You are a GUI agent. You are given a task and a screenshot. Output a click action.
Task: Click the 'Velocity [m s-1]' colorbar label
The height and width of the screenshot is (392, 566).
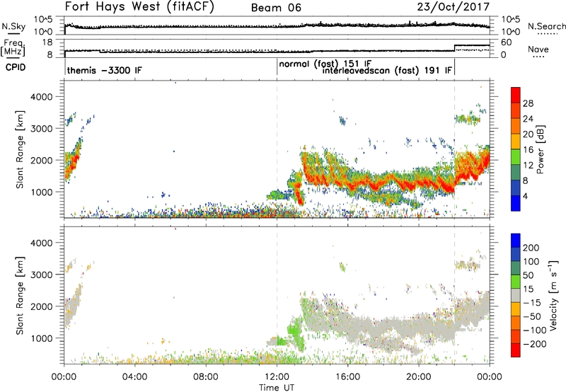553,295
